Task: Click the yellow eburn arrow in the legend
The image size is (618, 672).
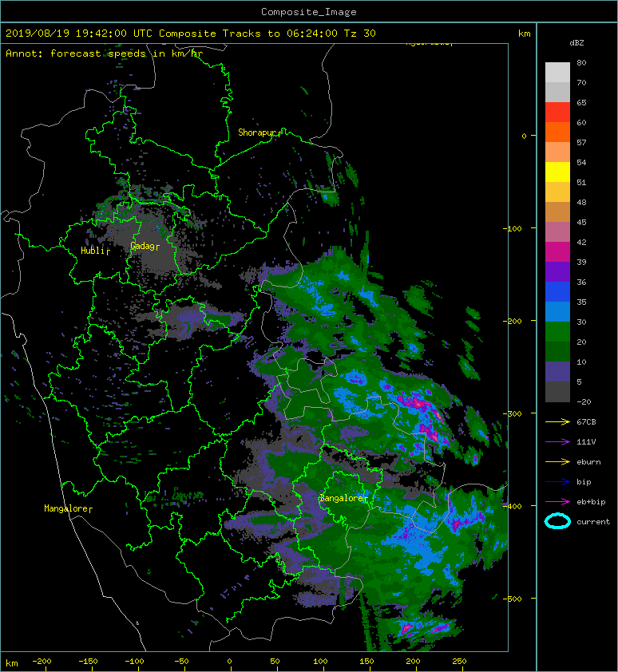Action: coord(557,461)
